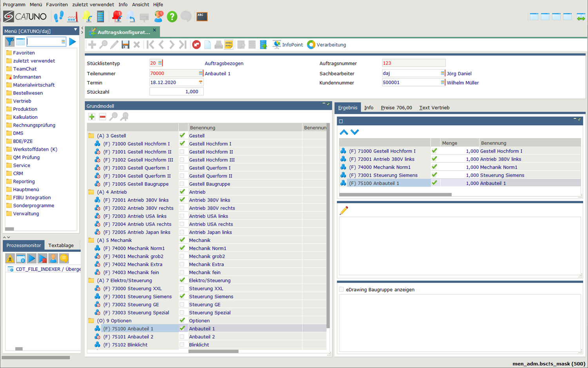588x368 pixels.
Task: Click the Grundmodell horizontal scrollbar
Action: click(x=213, y=352)
